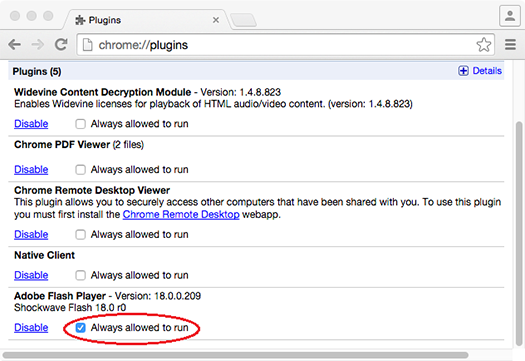Uncheck always allowed for Adobe Flash Player

(x=80, y=328)
